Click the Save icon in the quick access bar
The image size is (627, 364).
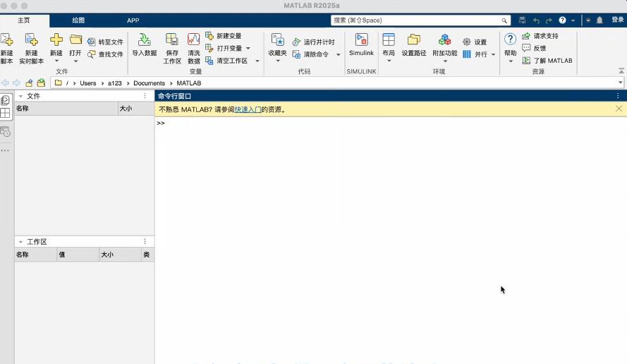pos(522,20)
